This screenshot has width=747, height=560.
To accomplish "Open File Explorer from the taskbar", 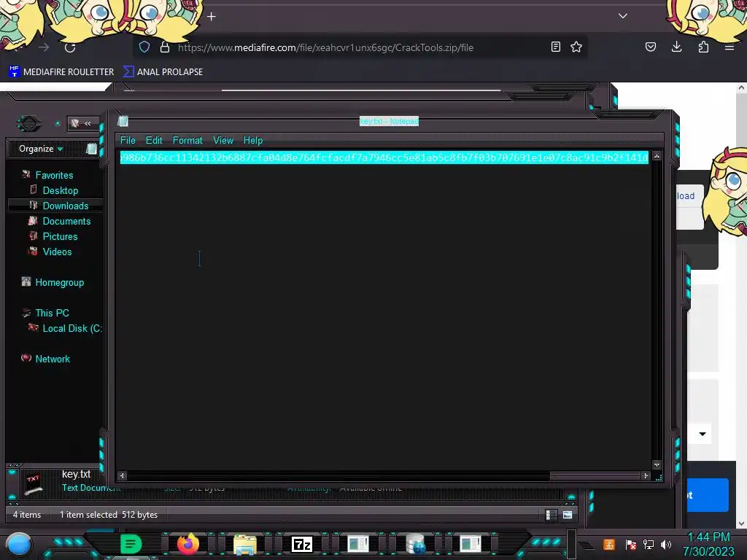I will (x=245, y=544).
